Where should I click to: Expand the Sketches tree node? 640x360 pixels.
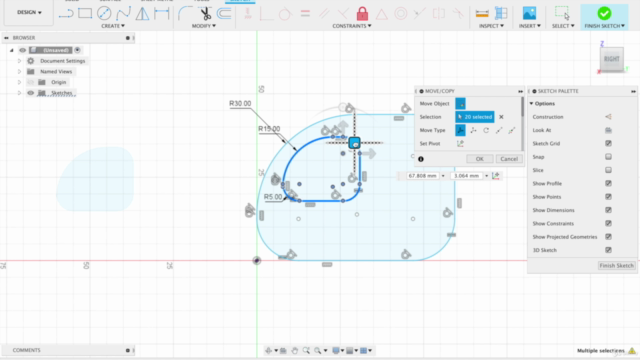coord(19,93)
